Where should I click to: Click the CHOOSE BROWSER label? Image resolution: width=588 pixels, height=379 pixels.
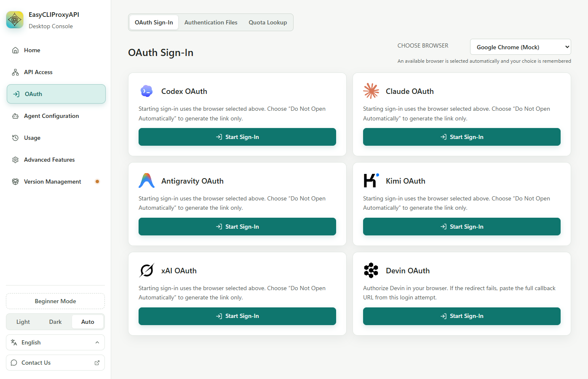[423, 45]
